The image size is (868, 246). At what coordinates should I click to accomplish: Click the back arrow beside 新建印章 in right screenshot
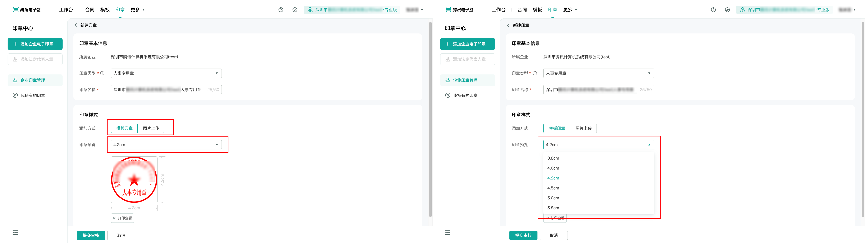pyautogui.click(x=508, y=25)
